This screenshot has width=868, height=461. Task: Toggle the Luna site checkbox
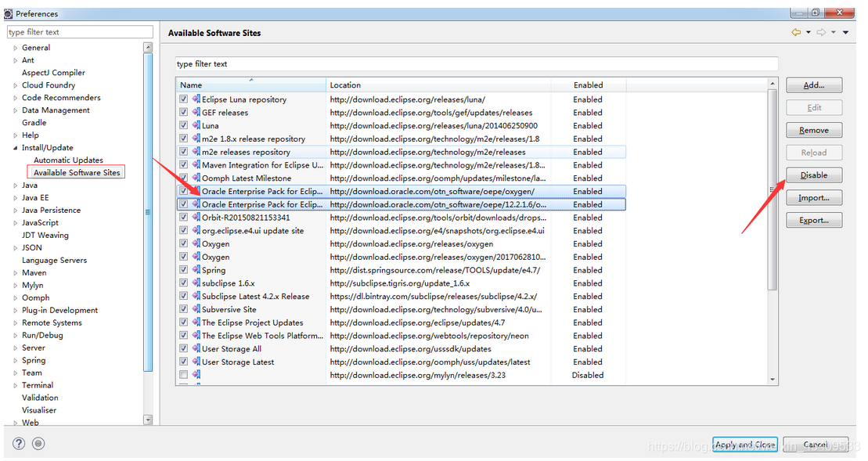pos(183,125)
